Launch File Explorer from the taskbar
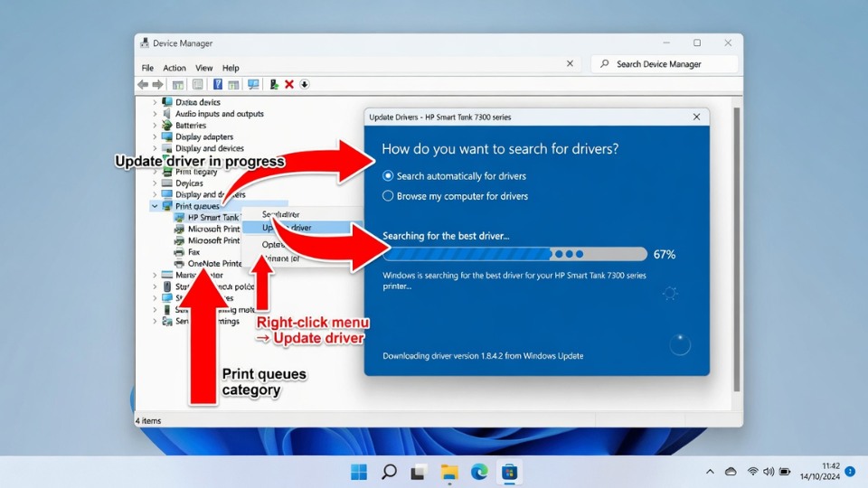868x488 pixels. (x=449, y=472)
